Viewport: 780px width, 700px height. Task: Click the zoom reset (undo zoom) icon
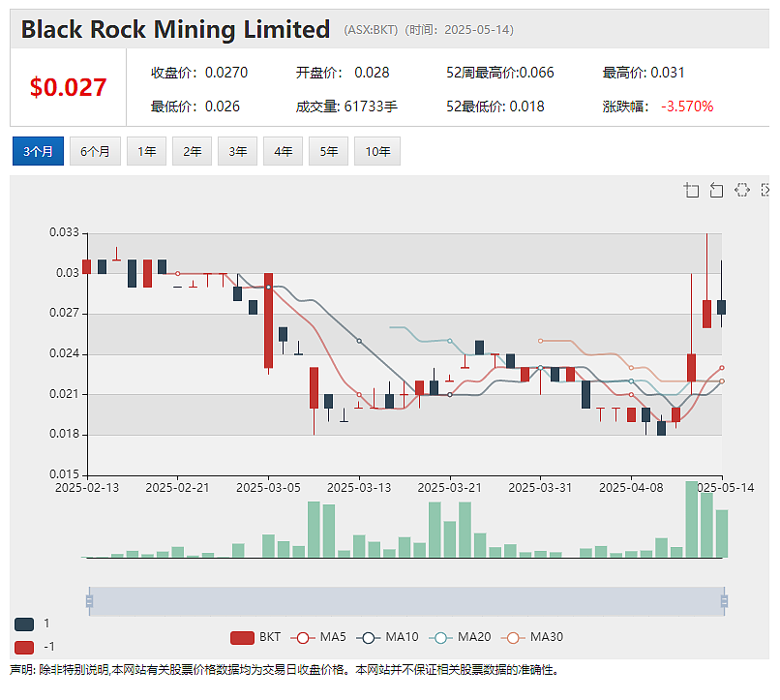[x=716, y=190]
